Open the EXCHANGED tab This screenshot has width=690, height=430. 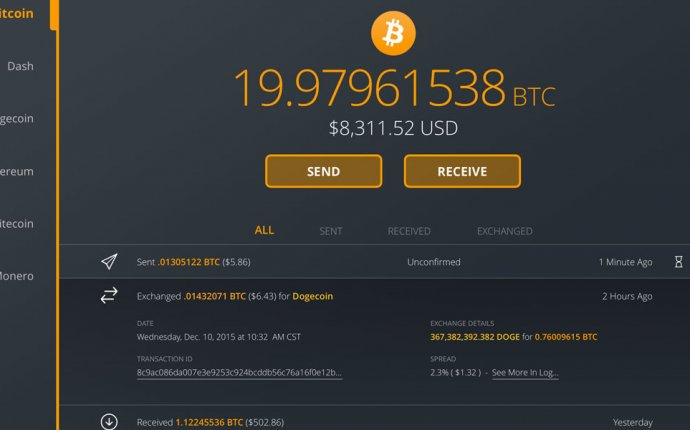[504, 231]
